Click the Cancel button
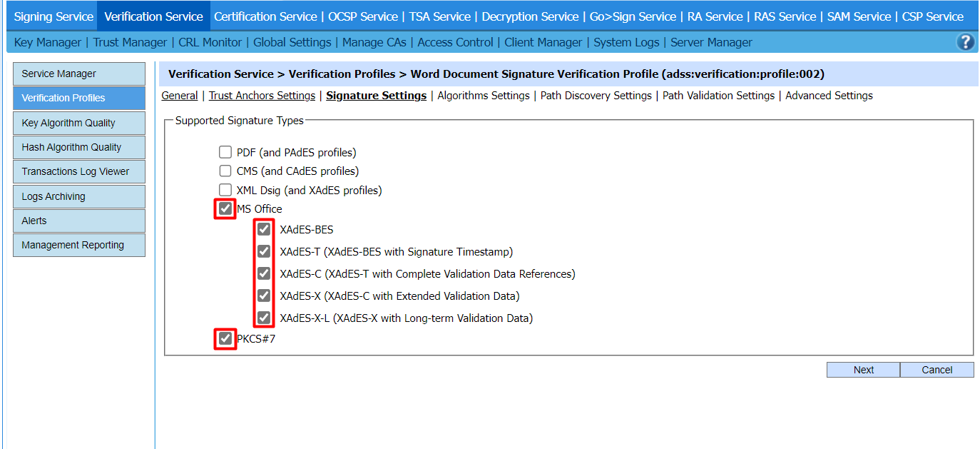 [936, 370]
